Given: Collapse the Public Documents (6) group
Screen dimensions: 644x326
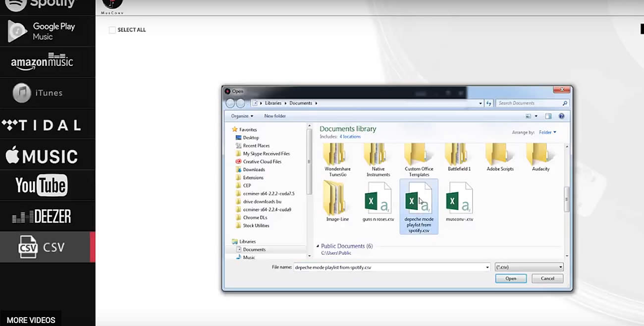Looking at the screenshot, I should click(x=318, y=246).
